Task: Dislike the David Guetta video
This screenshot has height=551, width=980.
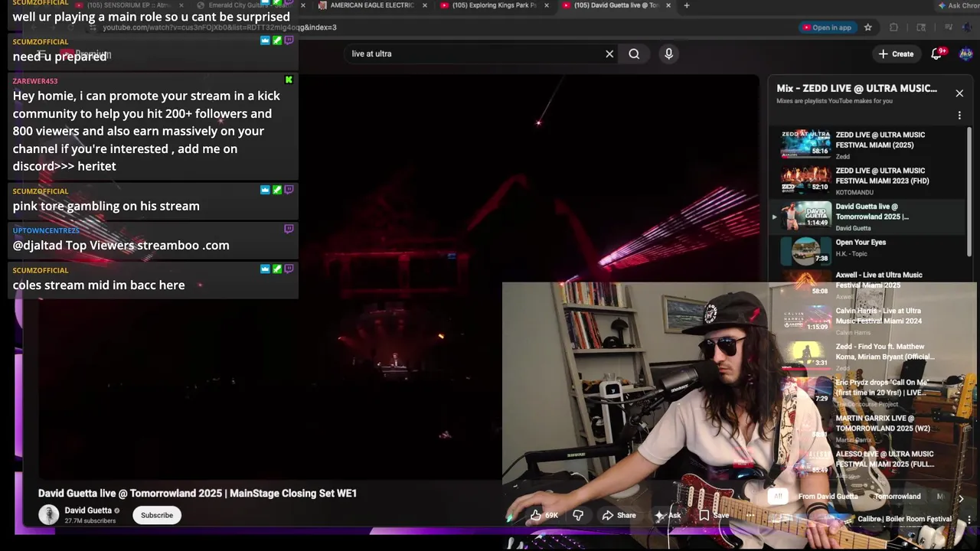Action: pyautogui.click(x=578, y=515)
